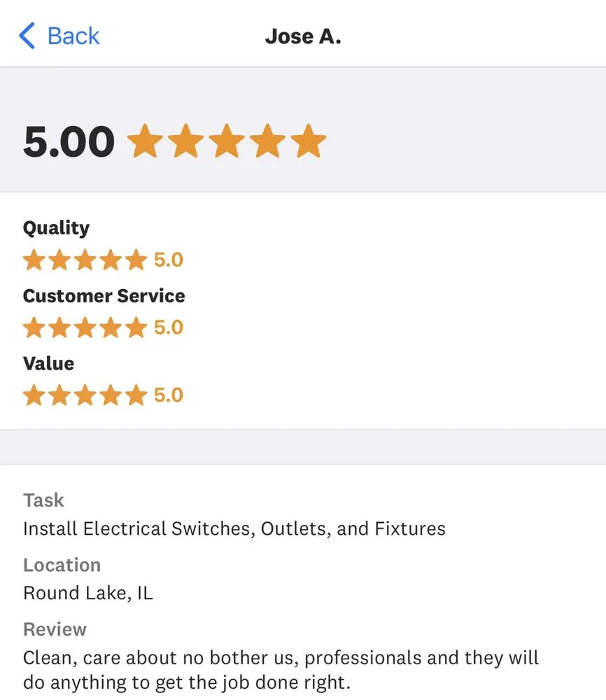Toggle the second star under Customer Service
The image size is (606, 700).
[59, 327]
